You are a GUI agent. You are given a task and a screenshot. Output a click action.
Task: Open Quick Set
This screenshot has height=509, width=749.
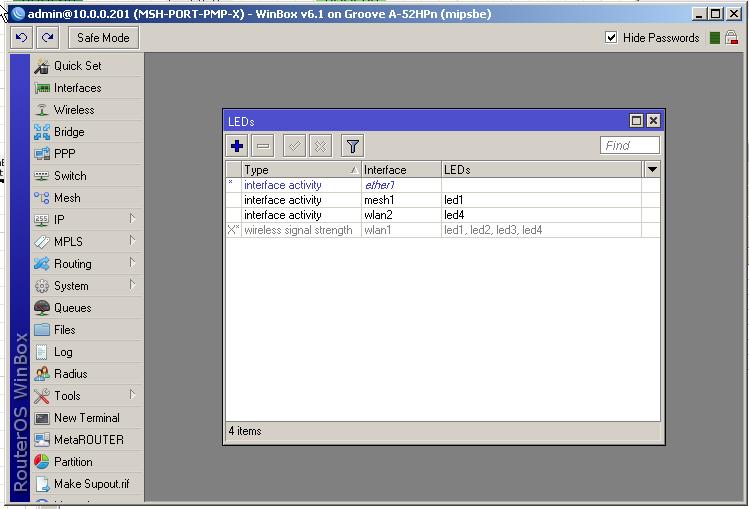[87, 66]
